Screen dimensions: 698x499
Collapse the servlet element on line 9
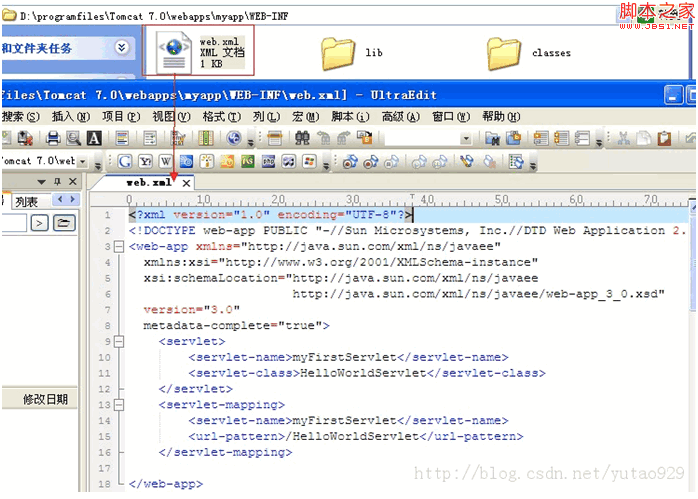[120, 341]
